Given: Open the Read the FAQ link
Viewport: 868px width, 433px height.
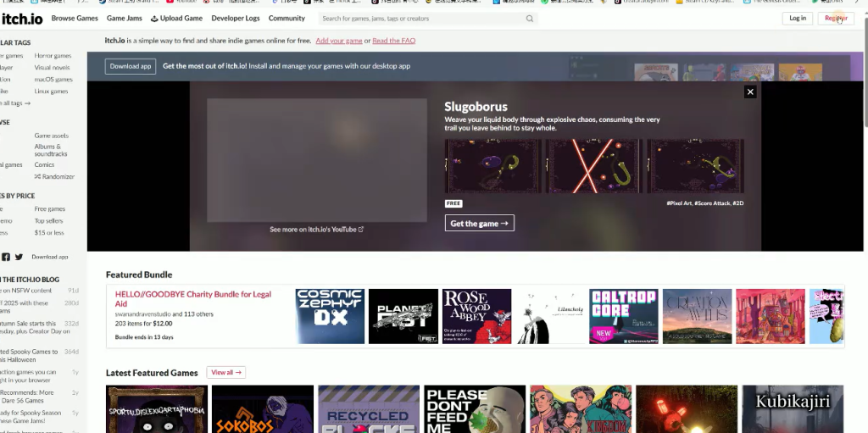Looking at the screenshot, I should pos(393,41).
